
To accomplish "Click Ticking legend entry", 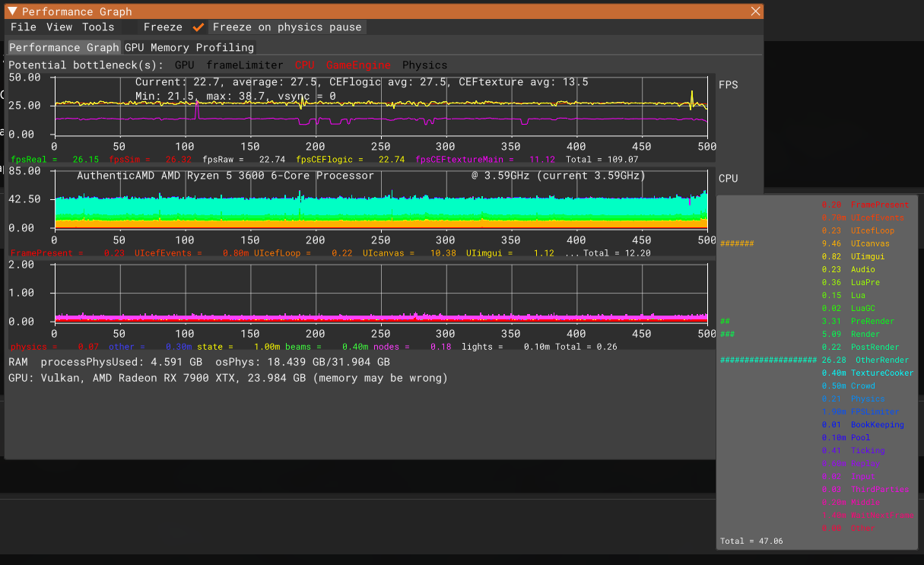I will [x=853, y=451].
